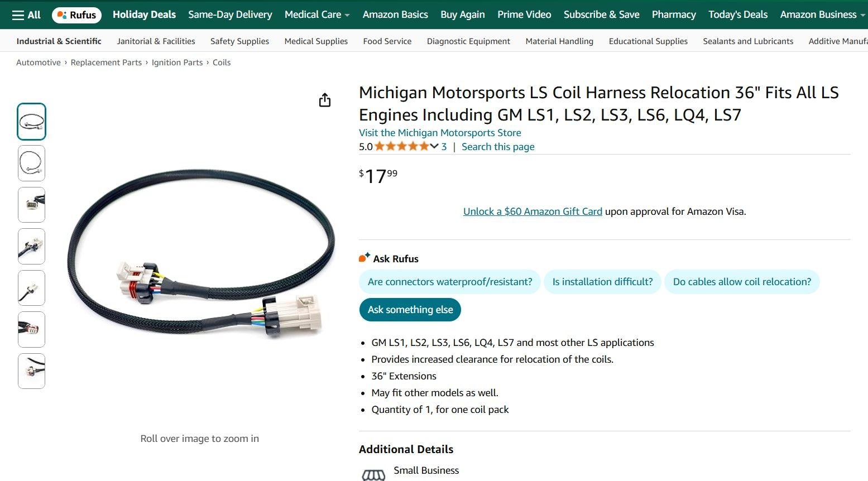Visit the Michigan Motorsports Store link
This screenshot has height=481, width=868.
point(440,133)
